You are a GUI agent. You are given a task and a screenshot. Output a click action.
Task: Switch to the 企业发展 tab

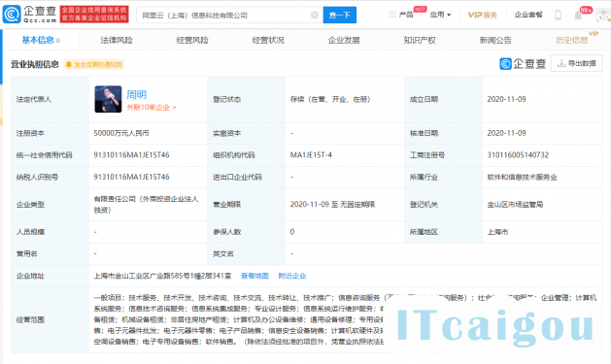click(x=344, y=40)
